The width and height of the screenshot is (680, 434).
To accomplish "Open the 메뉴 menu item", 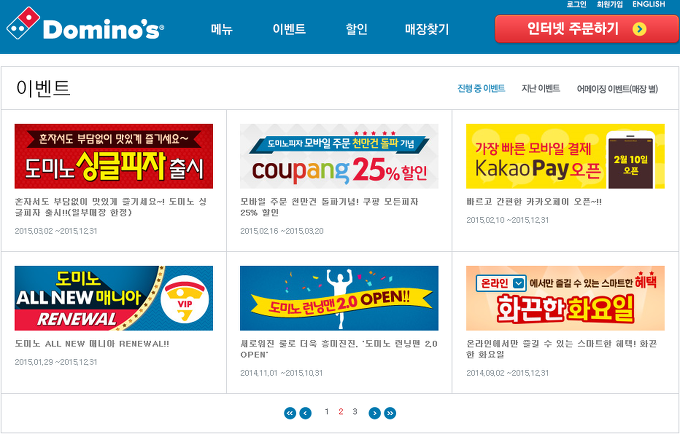I will (x=222, y=29).
